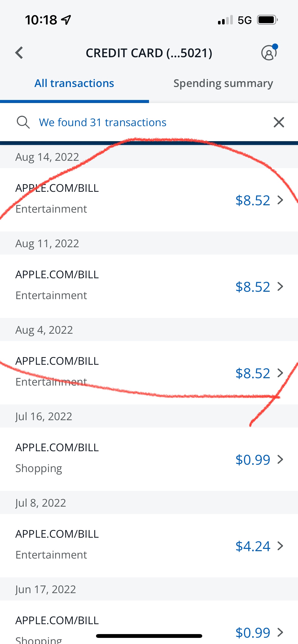
Task: Tap the home indicator bar at bottom
Action: [149, 636]
